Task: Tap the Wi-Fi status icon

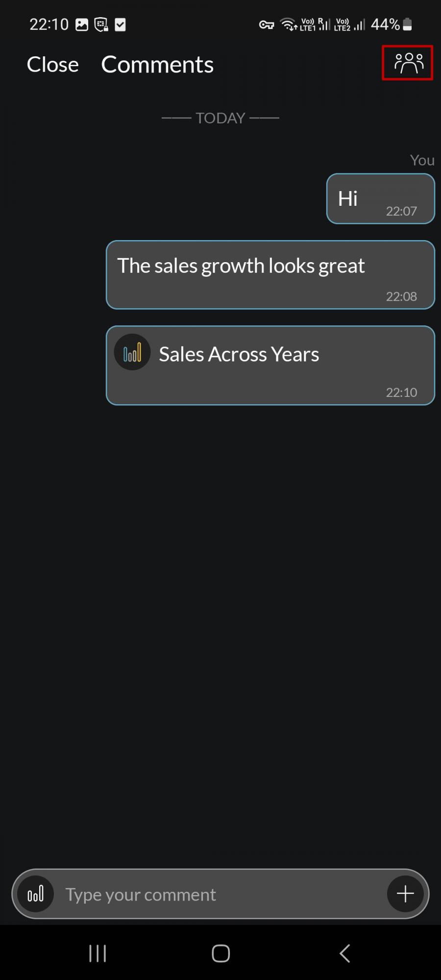Action: (288, 24)
